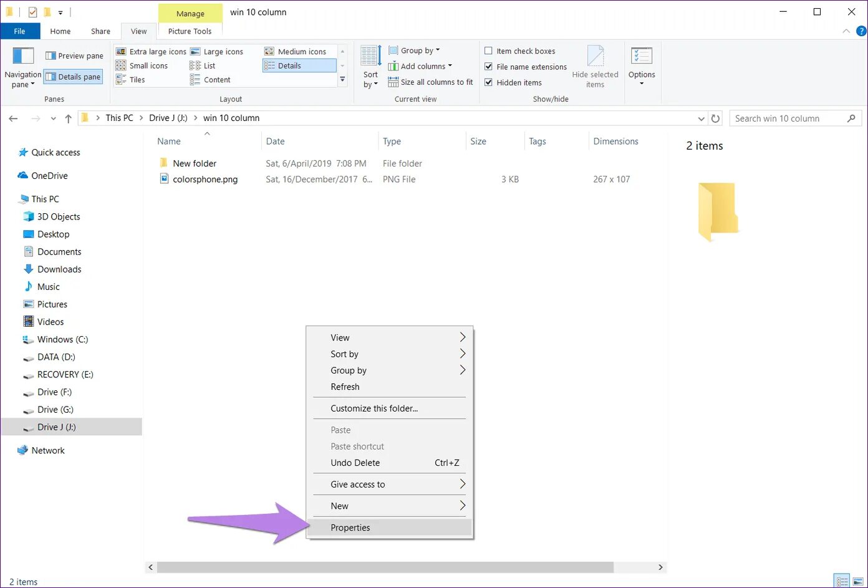Choose Content layout
Viewport: 868px width, 588px height.
(x=210, y=80)
